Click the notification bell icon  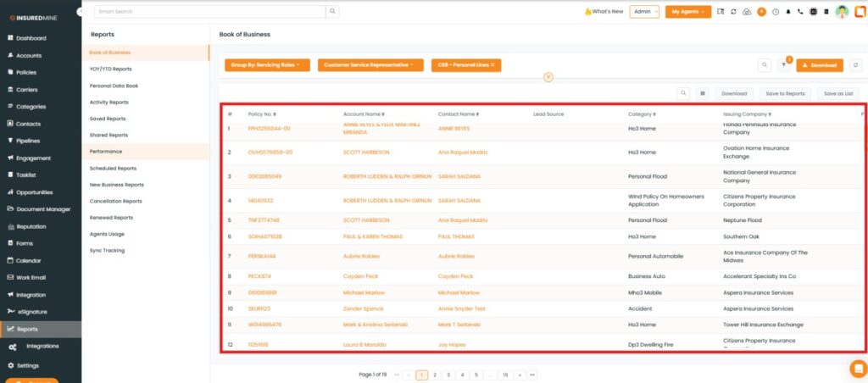pyautogui.click(x=787, y=12)
